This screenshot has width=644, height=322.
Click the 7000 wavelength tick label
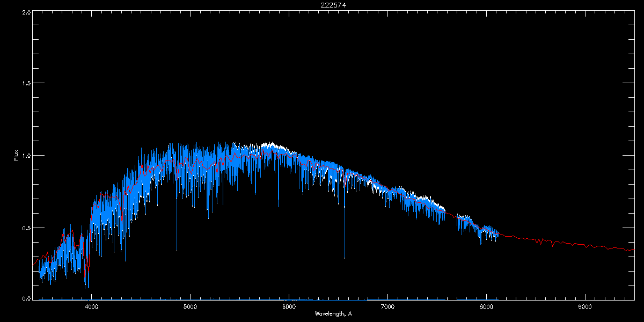tap(387, 306)
